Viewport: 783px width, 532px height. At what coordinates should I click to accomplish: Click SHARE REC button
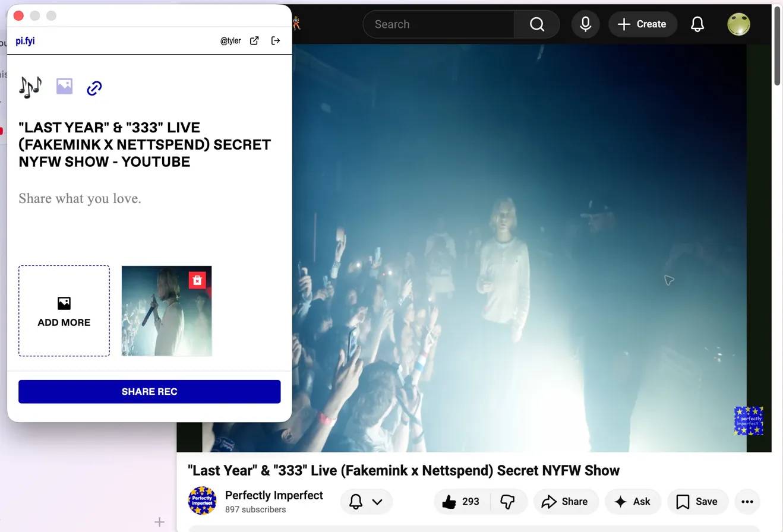(x=149, y=392)
